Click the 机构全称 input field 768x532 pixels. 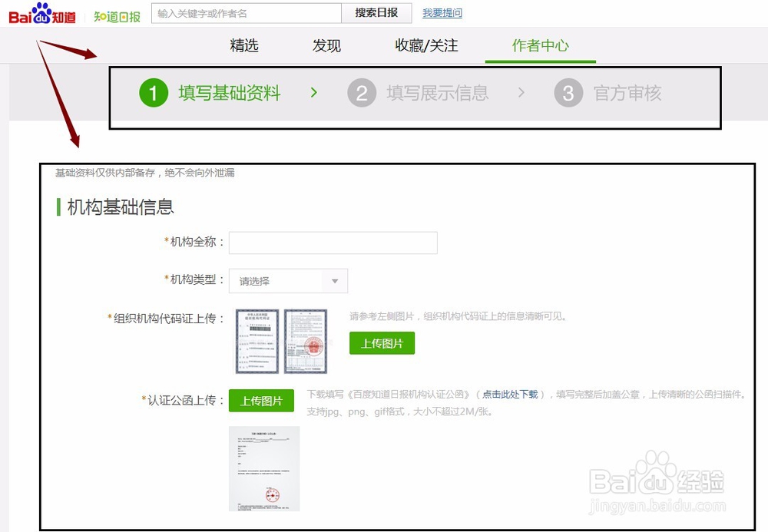pyautogui.click(x=333, y=243)
